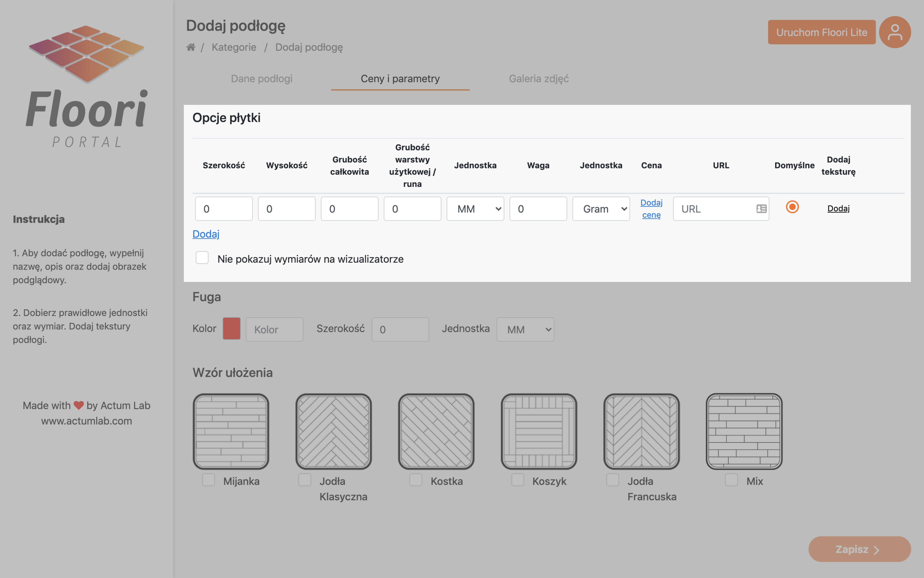
Task: Click the home icon in breadcrumb
Action: click(x=191, y=47)
